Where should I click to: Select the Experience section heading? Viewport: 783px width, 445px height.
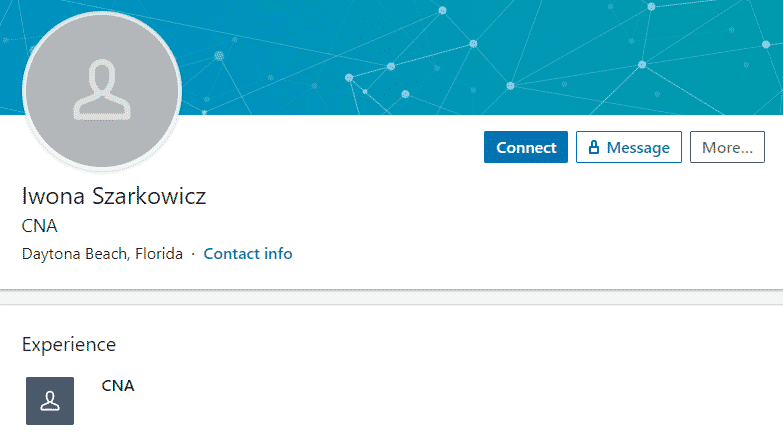pyautogui.click(x=69, y=345)
